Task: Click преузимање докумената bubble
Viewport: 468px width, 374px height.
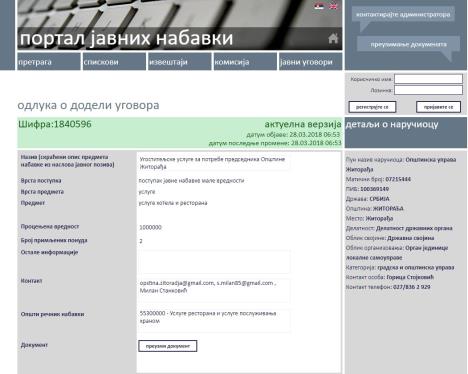Action: coord(408,44)
